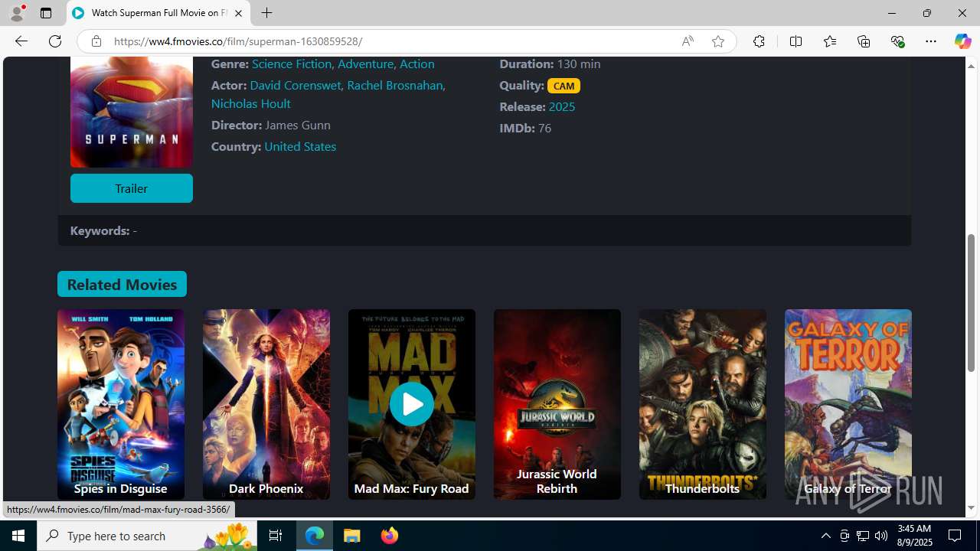Open Collections panel
The width and height of the screenshot is (980, 551).
point(864,41)
